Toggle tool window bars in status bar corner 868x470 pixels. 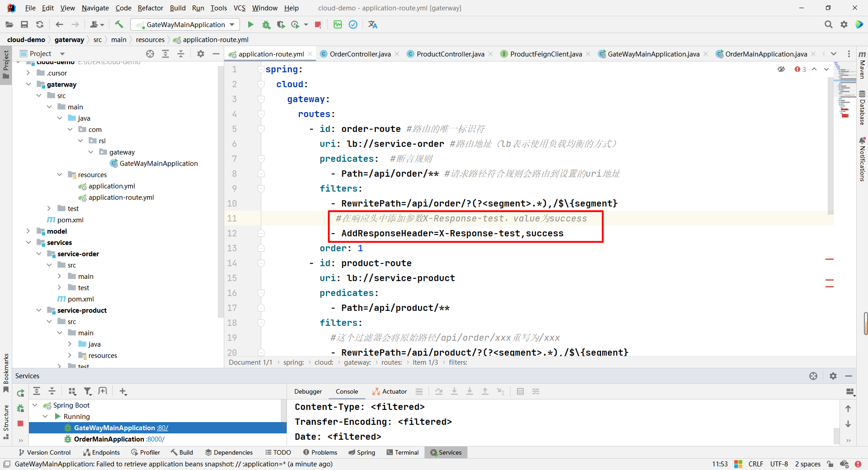pos(7,464)
